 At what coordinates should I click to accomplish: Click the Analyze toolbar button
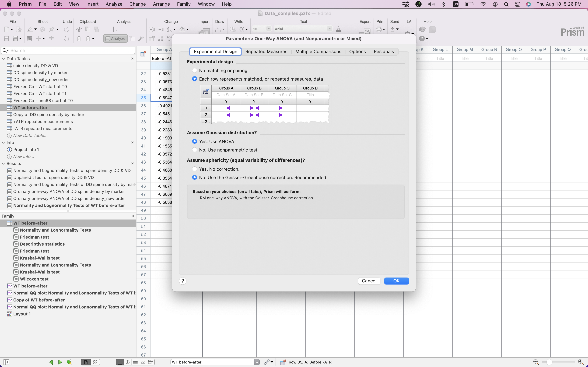click(116, 38)
